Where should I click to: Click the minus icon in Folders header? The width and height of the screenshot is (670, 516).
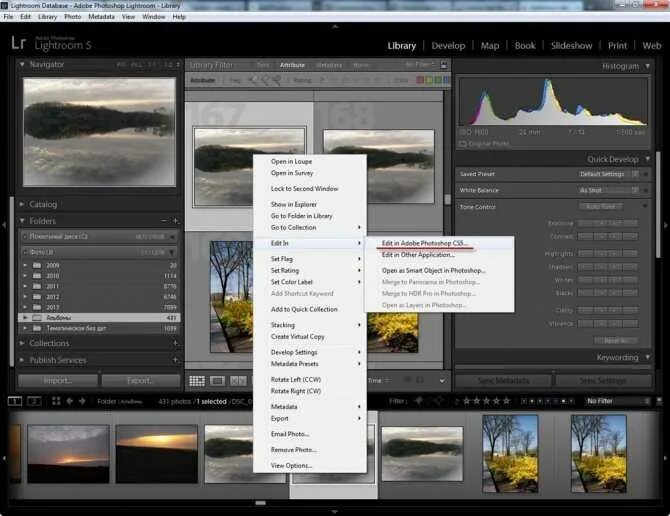click(164, 221)
